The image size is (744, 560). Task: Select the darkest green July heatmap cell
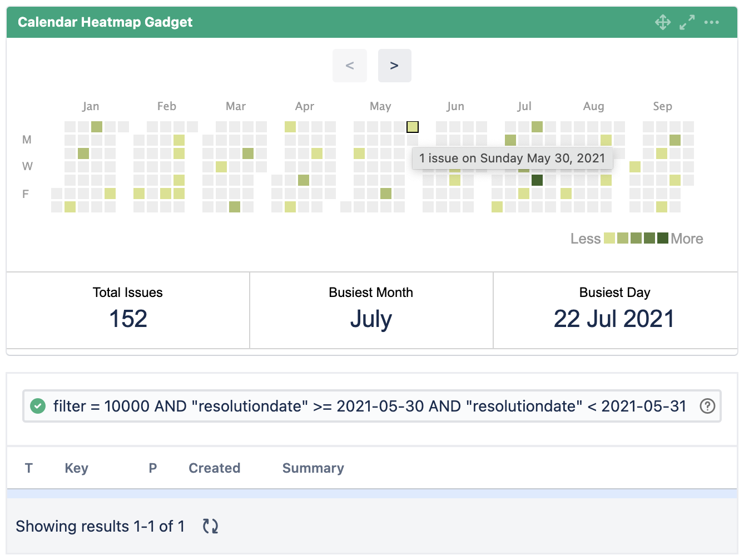[537, 180]
